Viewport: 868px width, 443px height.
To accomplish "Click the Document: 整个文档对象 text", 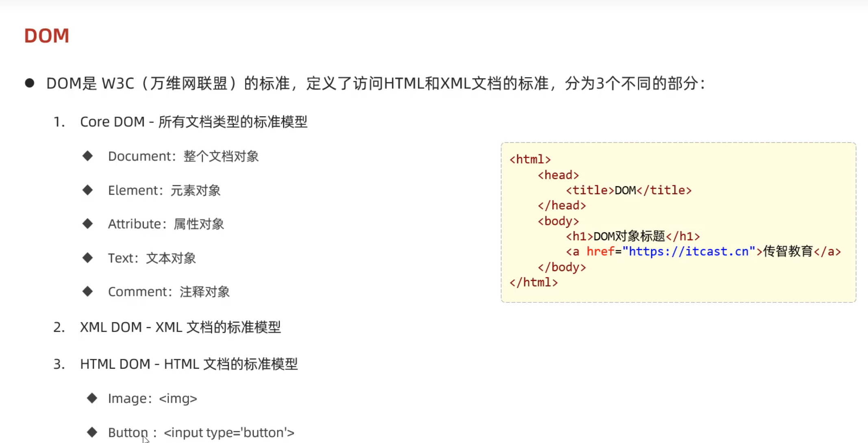I will tap(183, 156).
